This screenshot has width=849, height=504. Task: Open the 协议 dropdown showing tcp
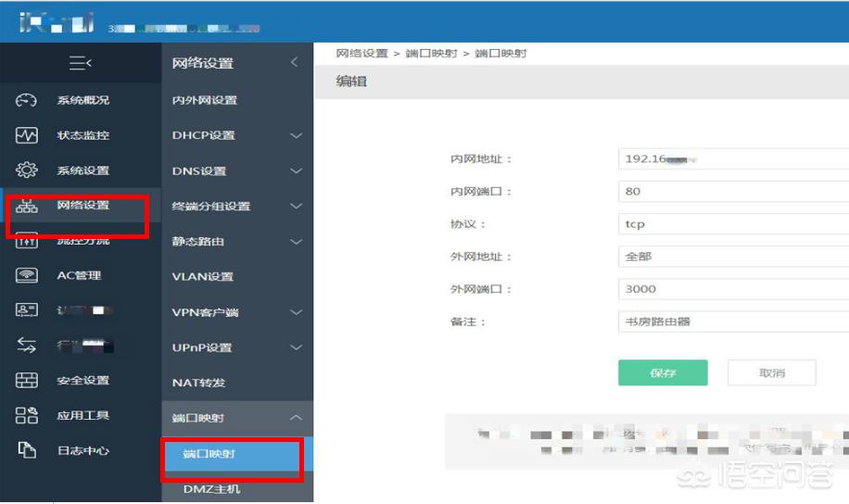[734, 224]
